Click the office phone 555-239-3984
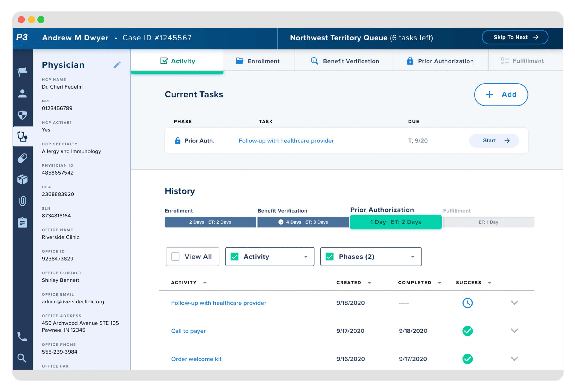This screenshot has height=392, width=575. click(60, 352)
